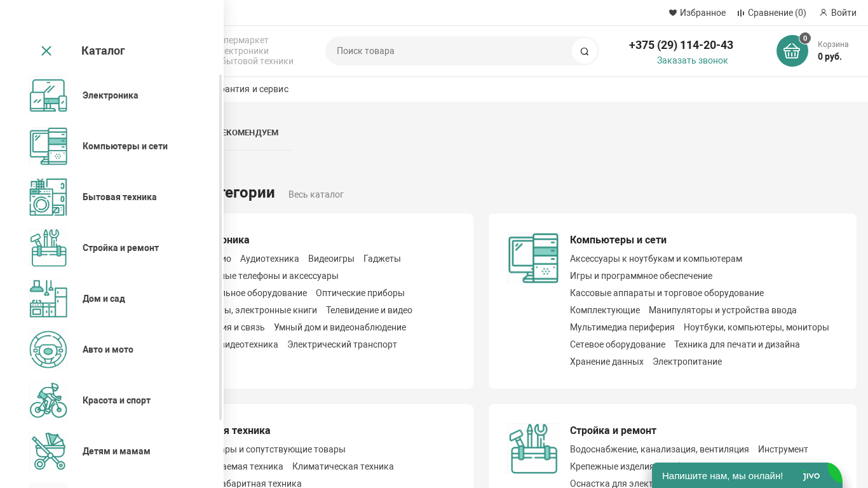This screenshot has width=868, height=488.
Task: Open the Сравнение comparison bars icon
Action: tap(741, 13)
